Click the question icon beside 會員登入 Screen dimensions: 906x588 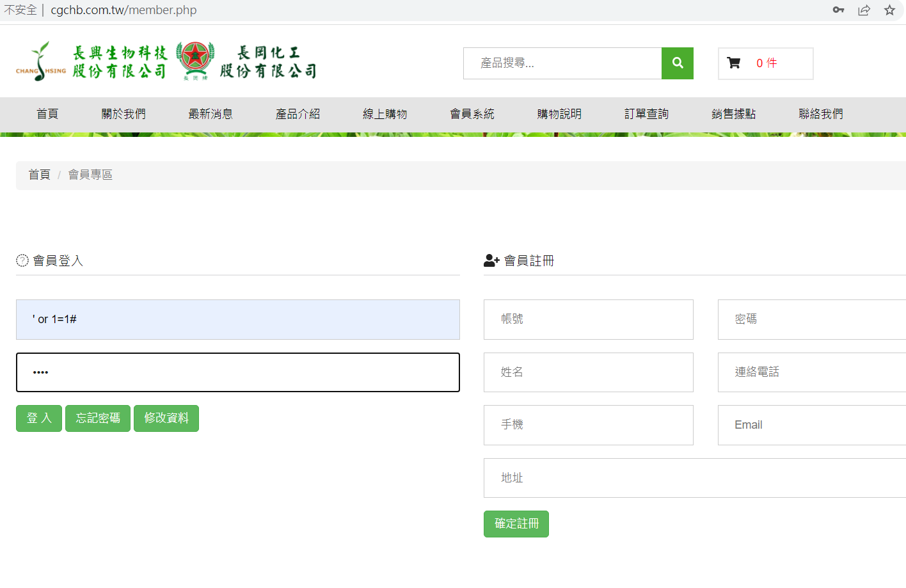[22, 260]
